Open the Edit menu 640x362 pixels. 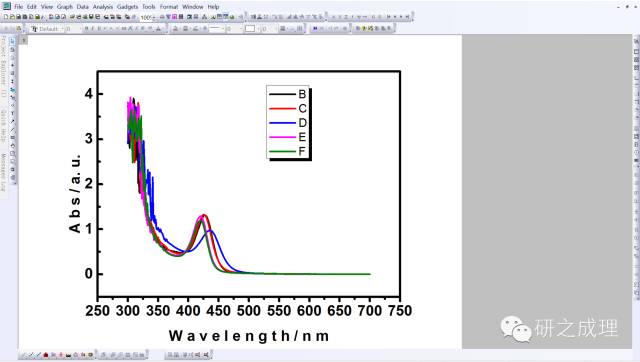[x=32, y=7]
